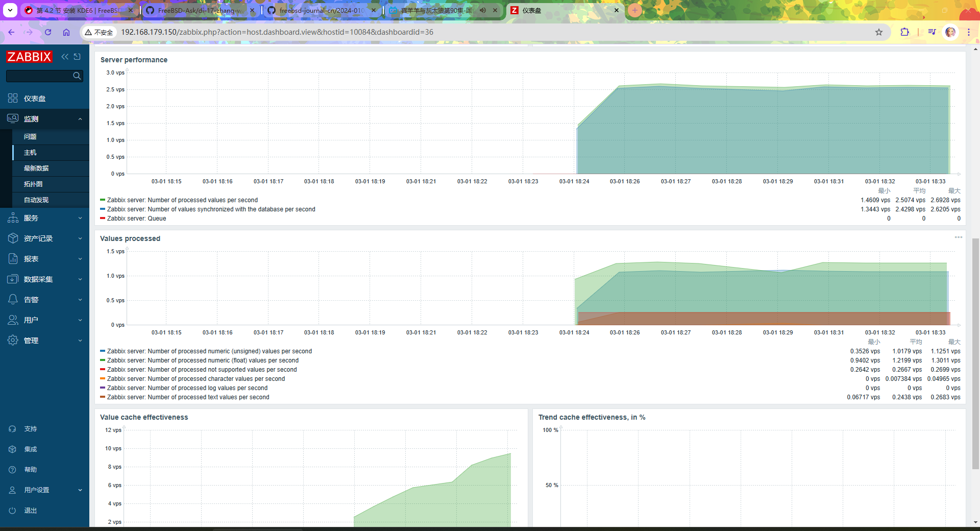The width and height of the screenshot is (980, 531).
Task: Open browser home page icon
Action: pos(66,32)
